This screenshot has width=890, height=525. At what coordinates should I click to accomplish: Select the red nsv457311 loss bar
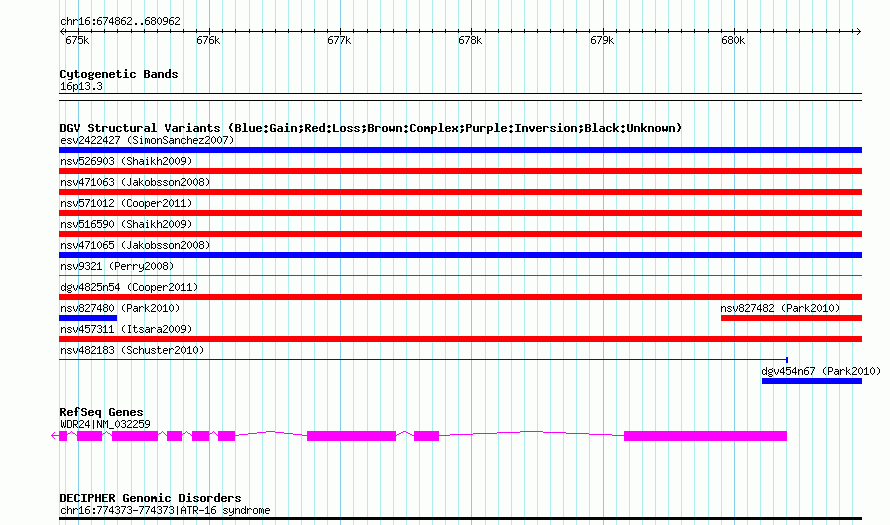pyautogui.click(x=460, y=339)
